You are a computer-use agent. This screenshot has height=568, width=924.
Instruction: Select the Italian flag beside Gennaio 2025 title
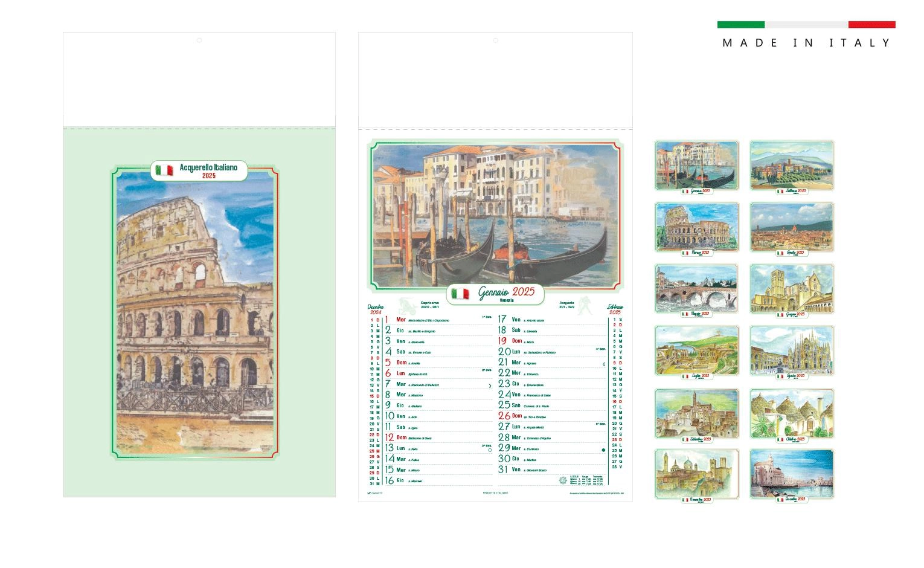coord(460,294)
